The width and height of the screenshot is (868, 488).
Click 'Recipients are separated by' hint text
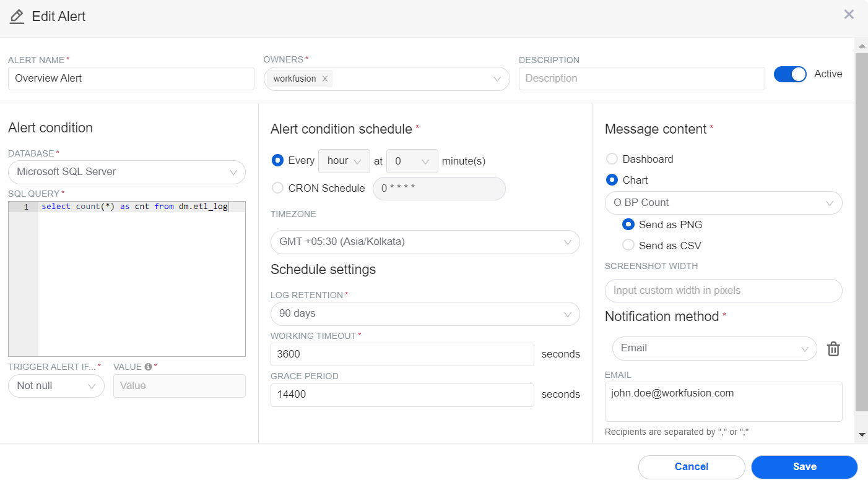click(677, 432)
